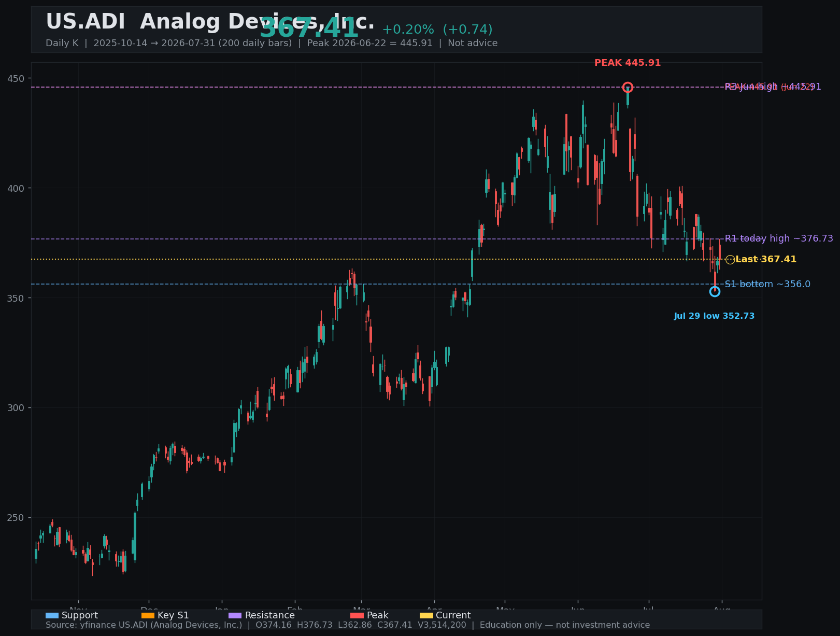This screenshot has height=636, width=840.
Task: Click "Source: yfinance US.ADI (Analog Devices, Inc.)" in the footer
Action: pyautogui.click(x=144, y=625)
